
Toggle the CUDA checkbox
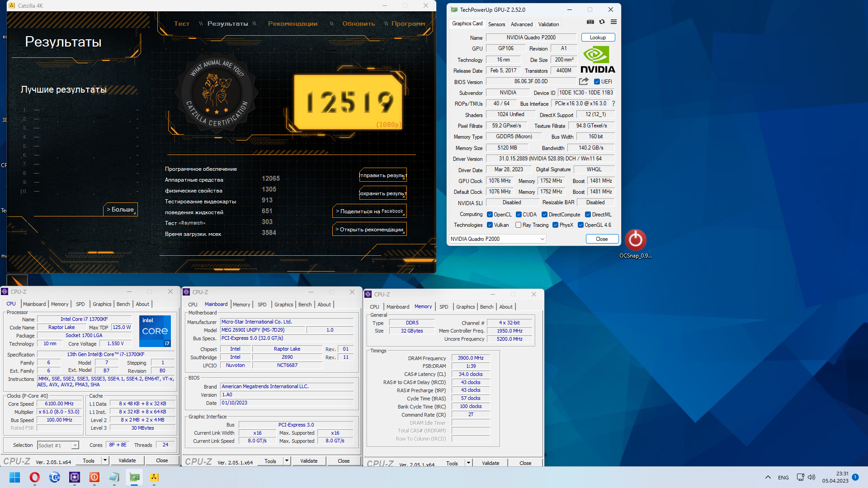click(519, 215)
